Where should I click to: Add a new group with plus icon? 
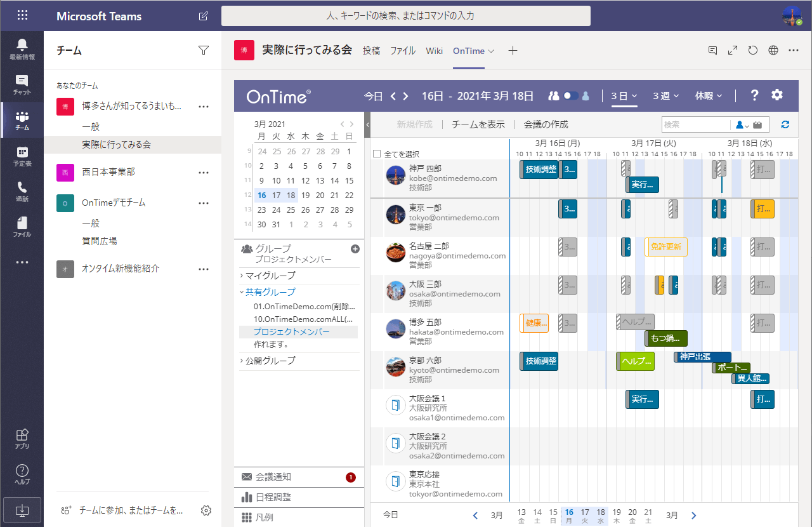pos(355,249)
